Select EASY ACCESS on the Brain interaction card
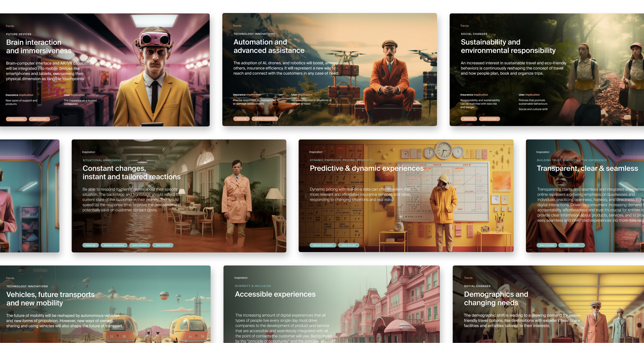Screen dimensions: 644x343 point(16,119)
